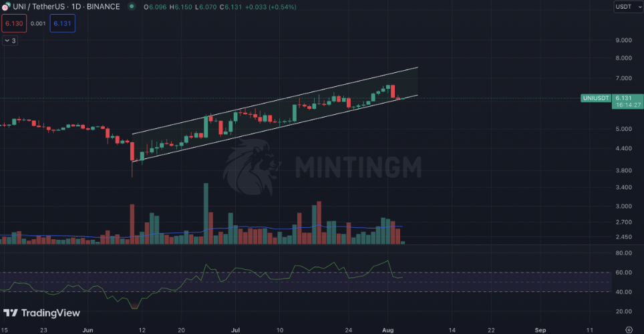
Task: Click the red sell price 6.130 button
Action: coord(14,23)
